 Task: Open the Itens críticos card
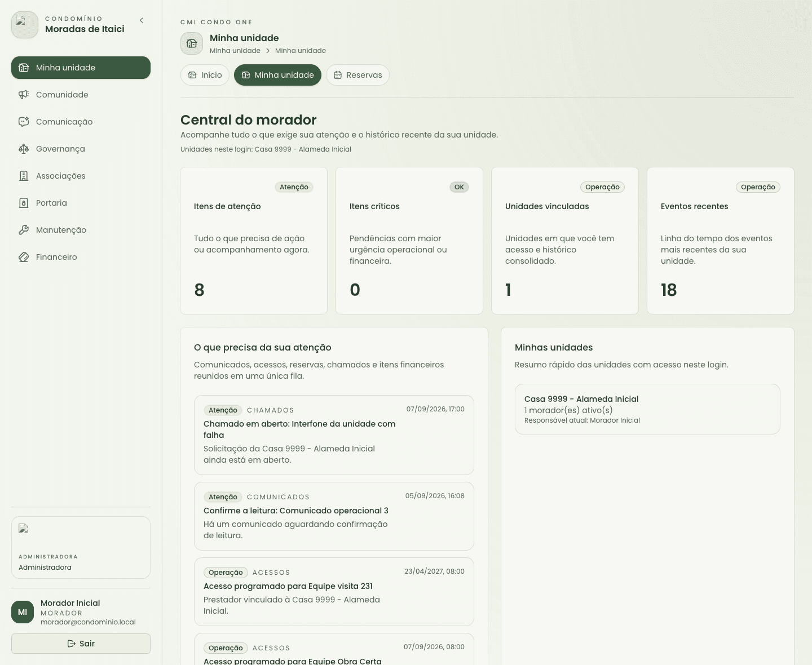coord(409,241)
